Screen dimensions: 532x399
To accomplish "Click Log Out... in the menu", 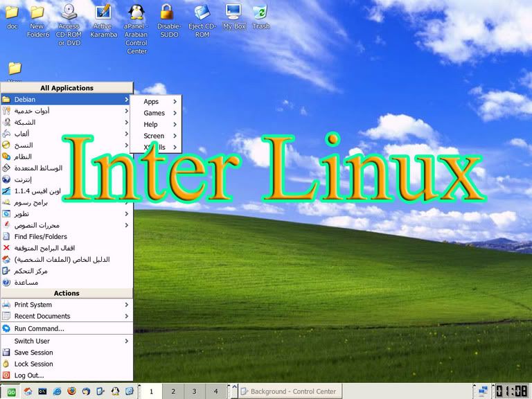I will 66,375.
